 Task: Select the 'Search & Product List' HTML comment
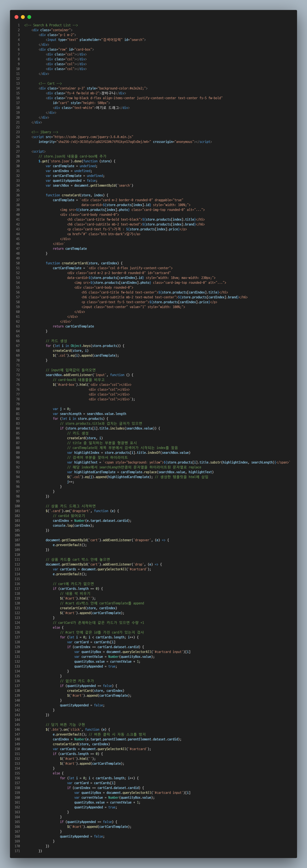pos(51,25)
